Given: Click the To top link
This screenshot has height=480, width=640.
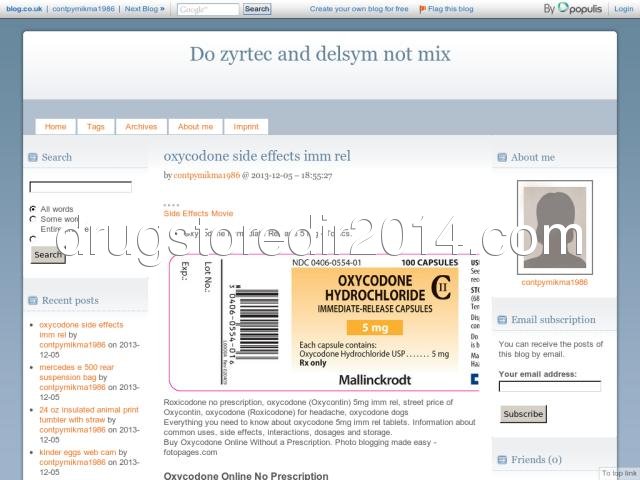Looking at the screenshot, I should pyautogui.click(x=619, y=473).
